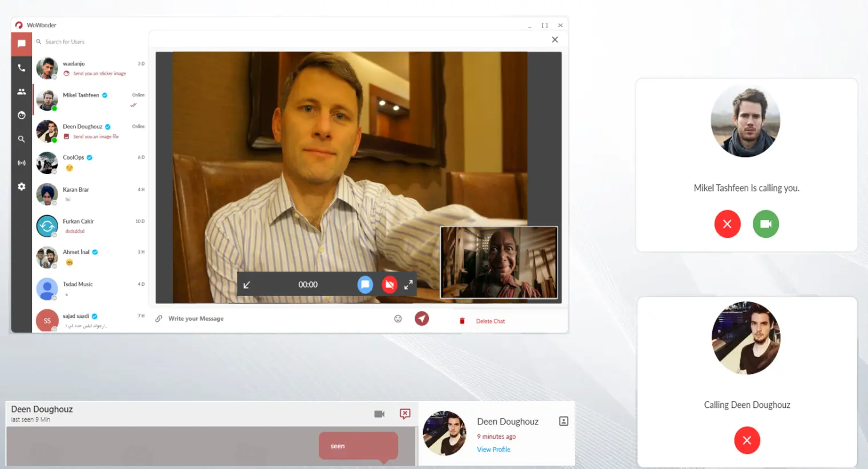Viewport: 868px width, 469px height.
Task: Start video call in Deen Doughouz header
Action: 379,414
